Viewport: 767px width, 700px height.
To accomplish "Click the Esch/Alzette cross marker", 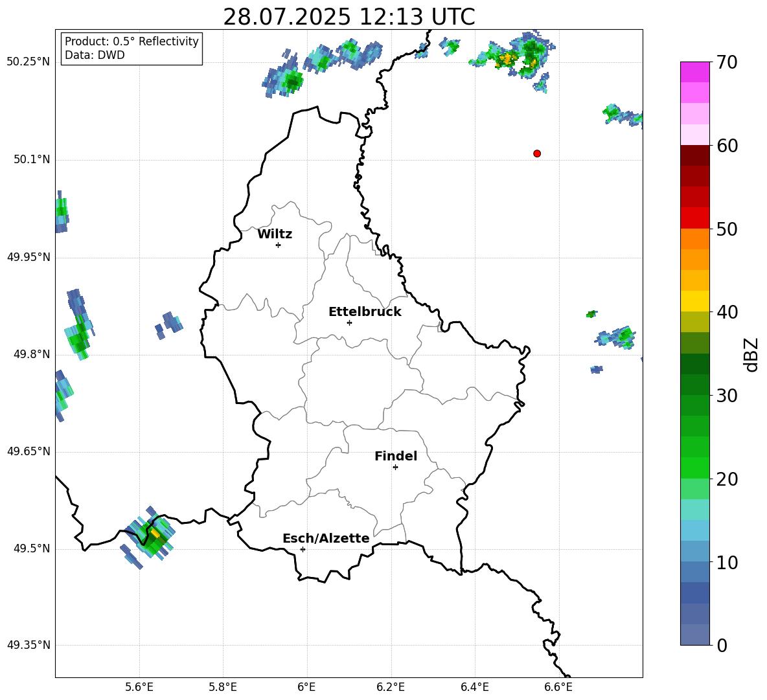I will tap(303, 549).
